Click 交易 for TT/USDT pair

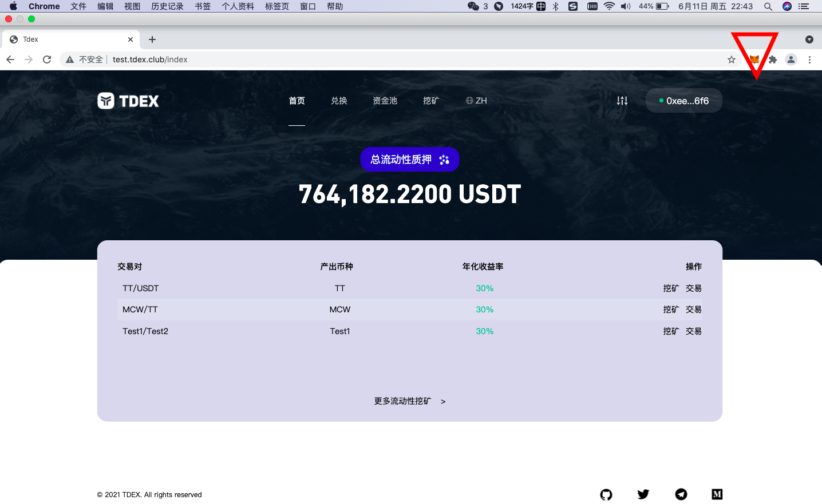click(694, 288)
